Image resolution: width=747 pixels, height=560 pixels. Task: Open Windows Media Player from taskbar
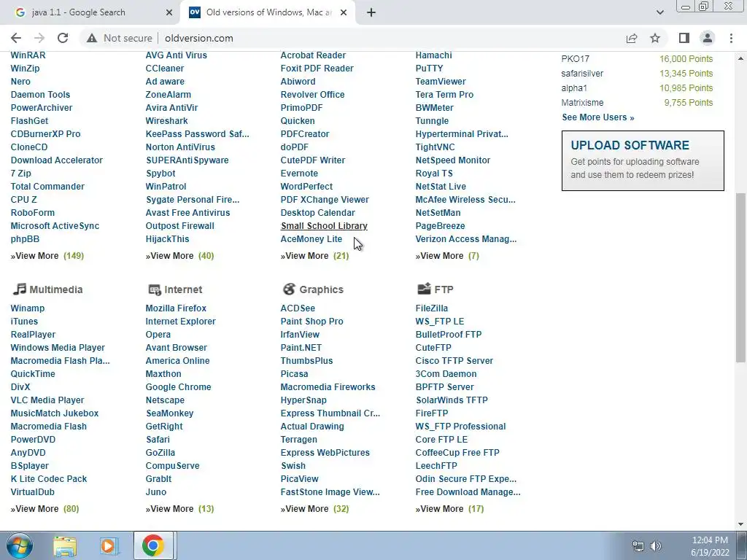coord(109,546)
